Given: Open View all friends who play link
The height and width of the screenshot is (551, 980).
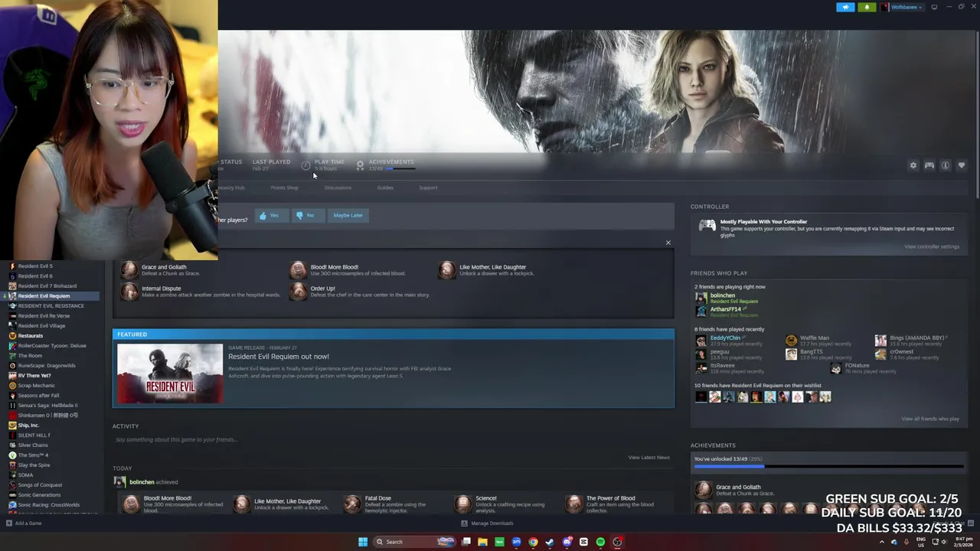Looking at the screenshot, I should click(x=929, y=419).
